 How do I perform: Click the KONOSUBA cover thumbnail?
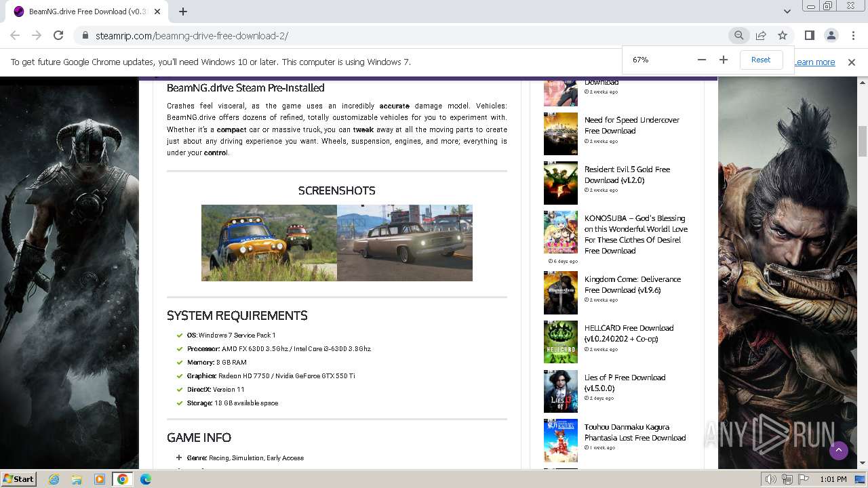coord(561,232)
